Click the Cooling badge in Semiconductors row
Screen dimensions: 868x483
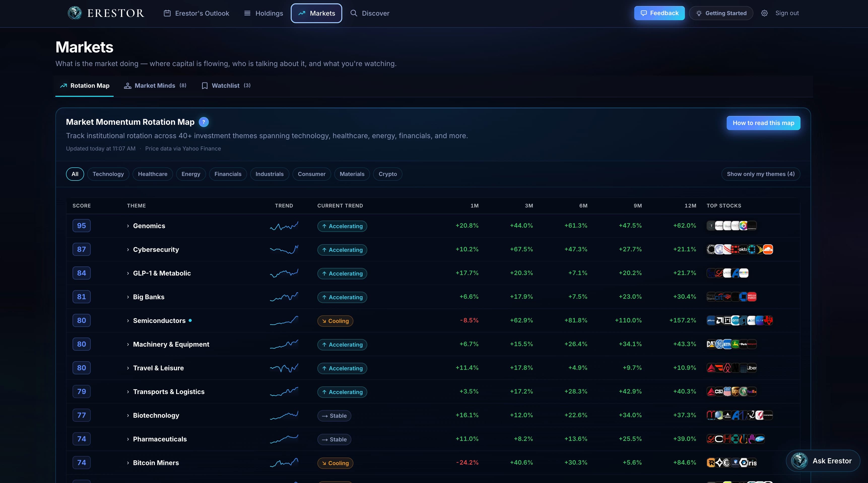tap(335, 321)
